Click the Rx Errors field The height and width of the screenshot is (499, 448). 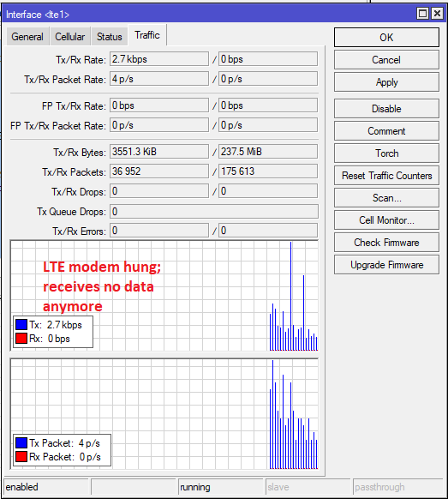click(268, 231)
